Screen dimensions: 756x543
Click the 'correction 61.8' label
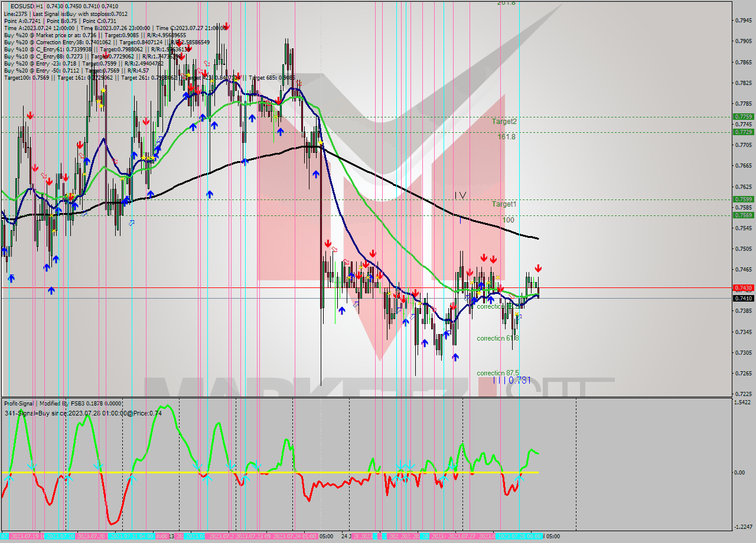point(498,338)
